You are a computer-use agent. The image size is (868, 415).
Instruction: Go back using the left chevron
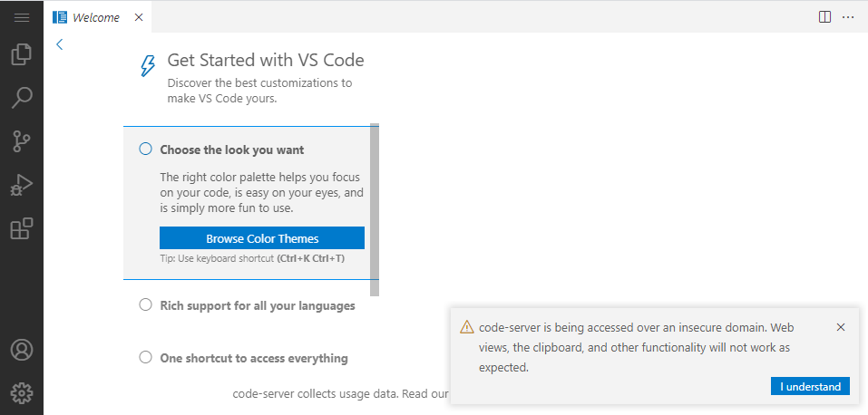point(59,44)
